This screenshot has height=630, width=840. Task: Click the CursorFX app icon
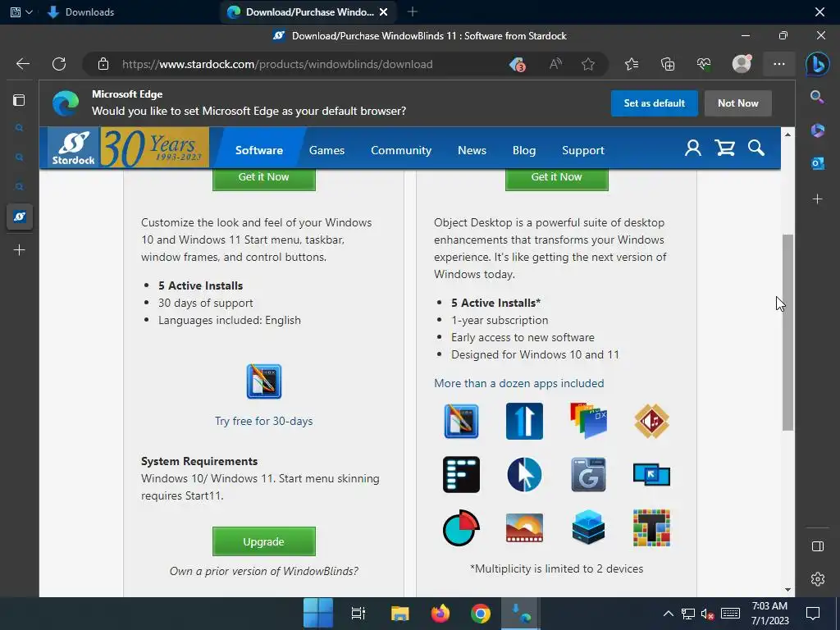click(x=524, y=475)
